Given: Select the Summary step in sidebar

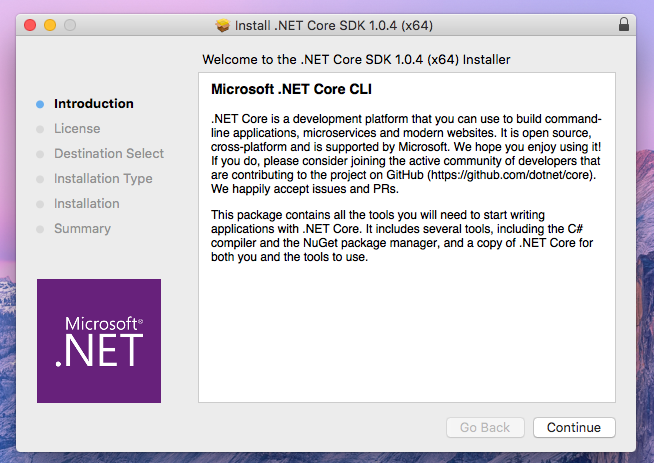Looking at the screenshot, I should coord(82,229).
